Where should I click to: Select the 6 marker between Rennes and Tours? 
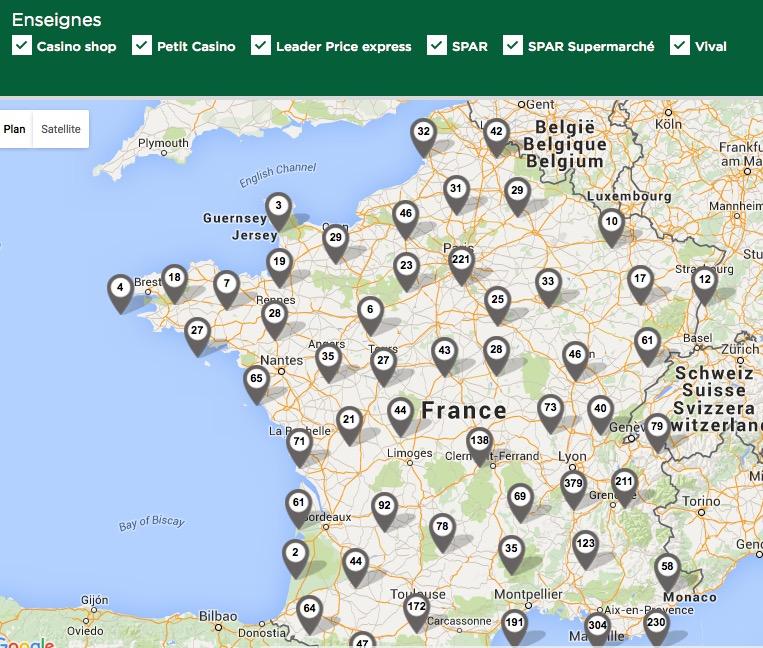[x=370, y=316]
